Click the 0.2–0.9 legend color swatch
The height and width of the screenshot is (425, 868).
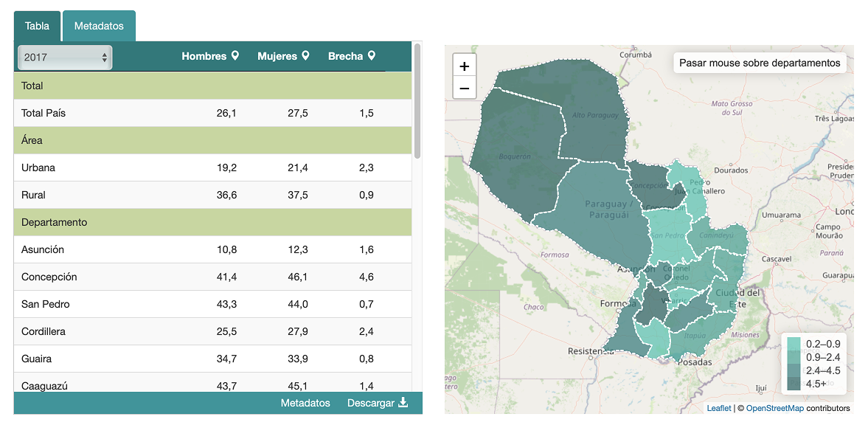(794, 344)
